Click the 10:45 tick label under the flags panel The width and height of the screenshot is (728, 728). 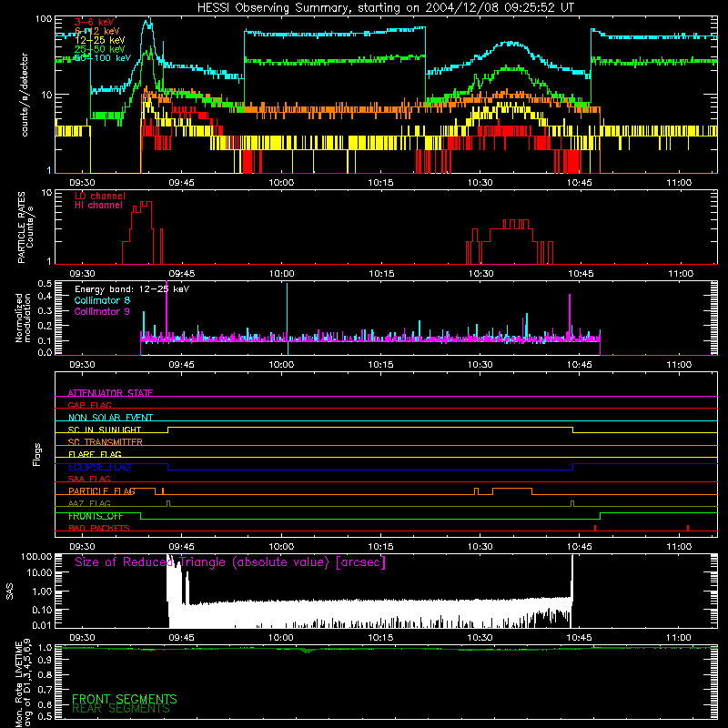580,547
